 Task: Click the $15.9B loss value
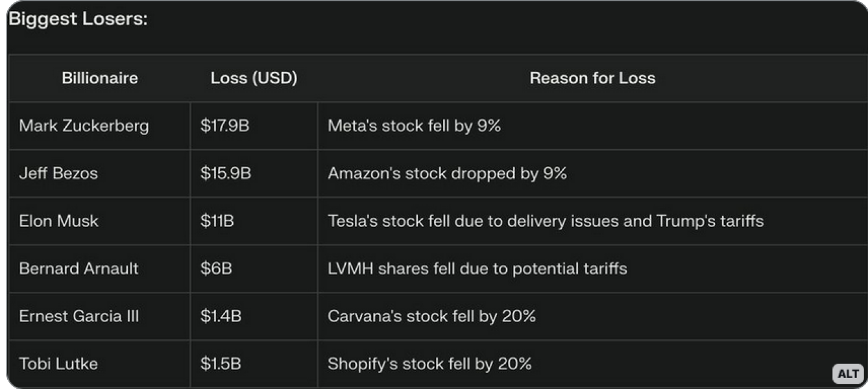pos(225,174)
